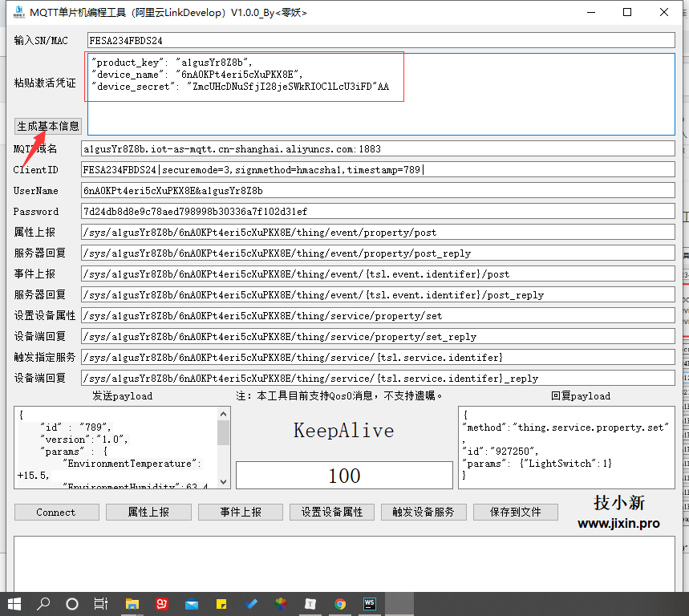Click the service identifer _reply topic field

(378, 379)
